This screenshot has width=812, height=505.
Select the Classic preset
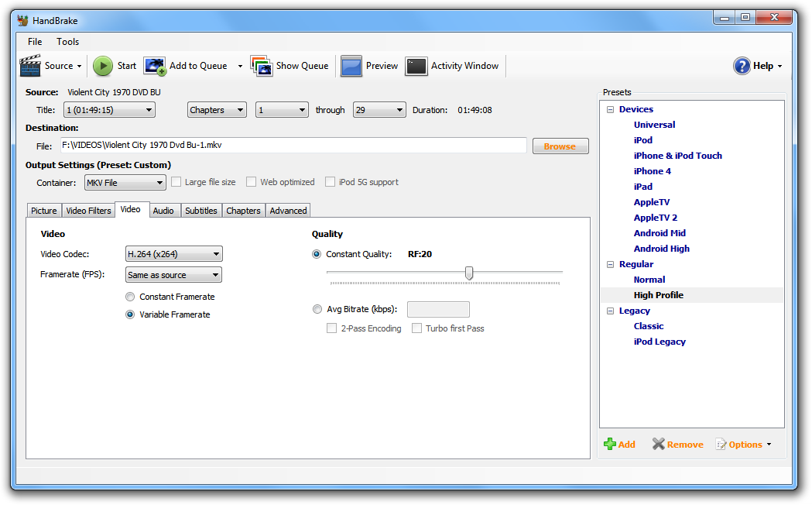(x=649, y=326)
